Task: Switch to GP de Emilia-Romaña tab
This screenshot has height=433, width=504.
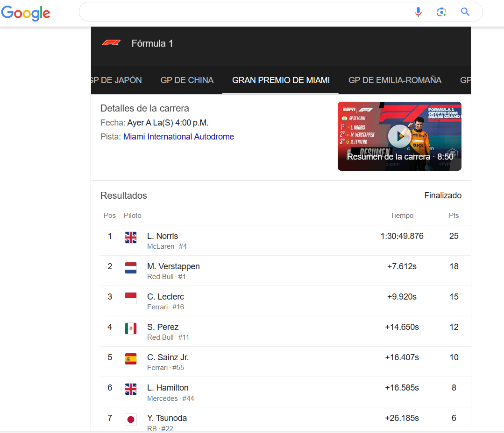Action: pyautogui.click(x=395, y=80)
